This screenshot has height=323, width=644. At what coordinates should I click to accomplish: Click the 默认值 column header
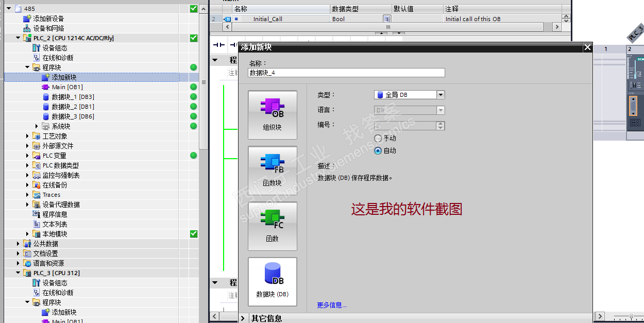(417, 9)
